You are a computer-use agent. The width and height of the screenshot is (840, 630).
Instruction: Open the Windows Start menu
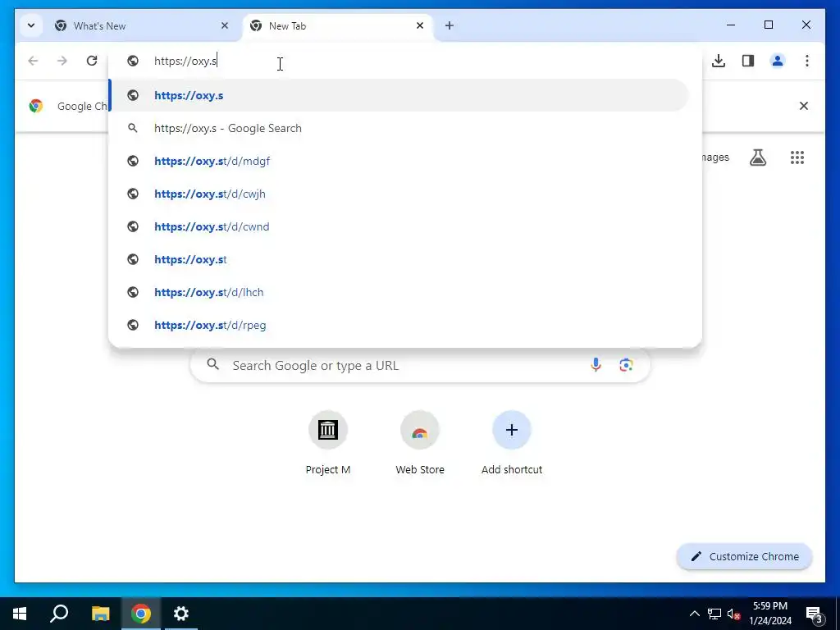tap(20, 614)
